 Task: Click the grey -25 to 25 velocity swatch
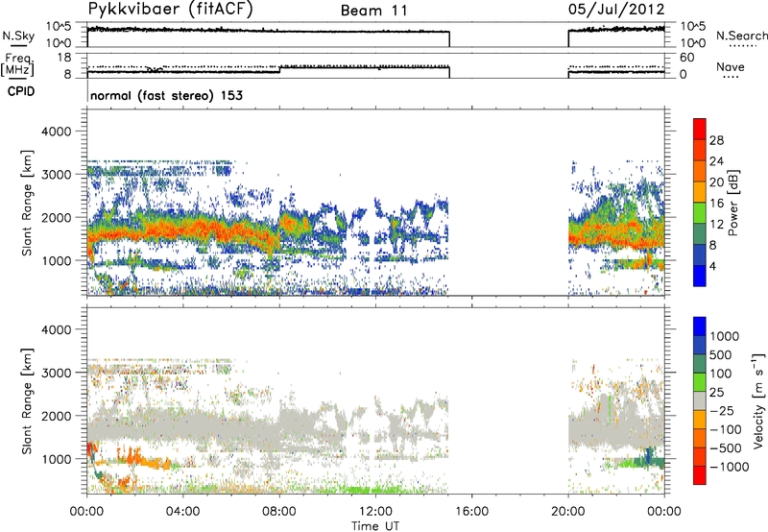700,400
